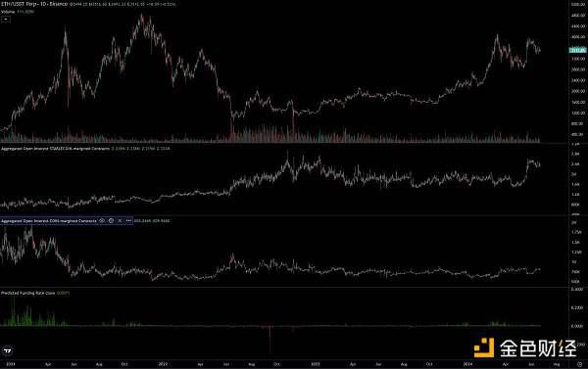The height and width of the screenshot is (369, 588).
Task: Click the 2023 marker on time axis
Action: point(316,364)
